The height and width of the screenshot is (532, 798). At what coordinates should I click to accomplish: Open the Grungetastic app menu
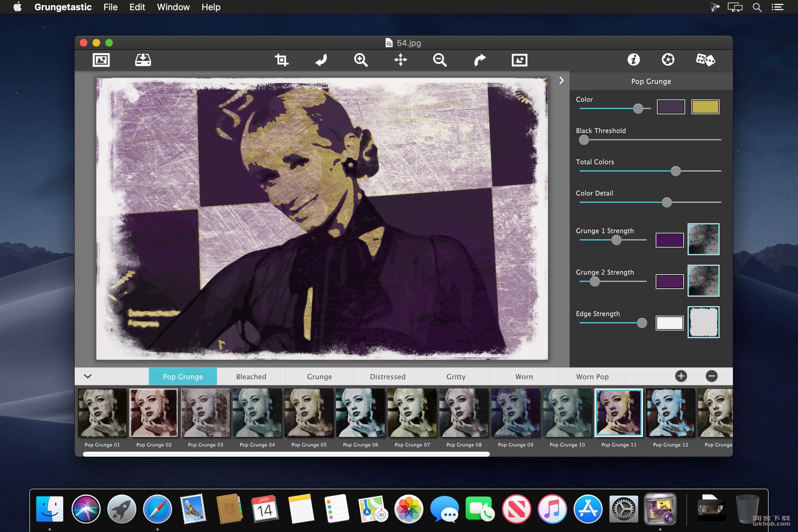pyautogui.click(x=63, y=7)
